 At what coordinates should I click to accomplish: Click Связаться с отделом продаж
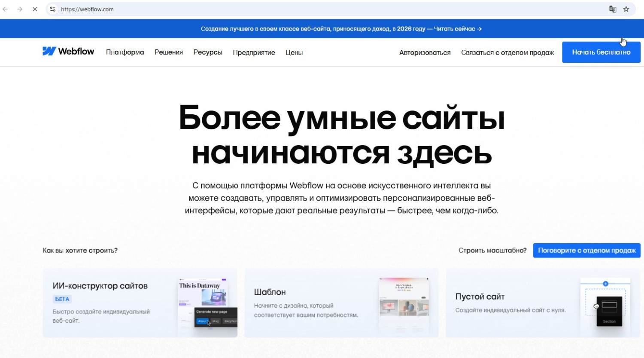[507, 52]
